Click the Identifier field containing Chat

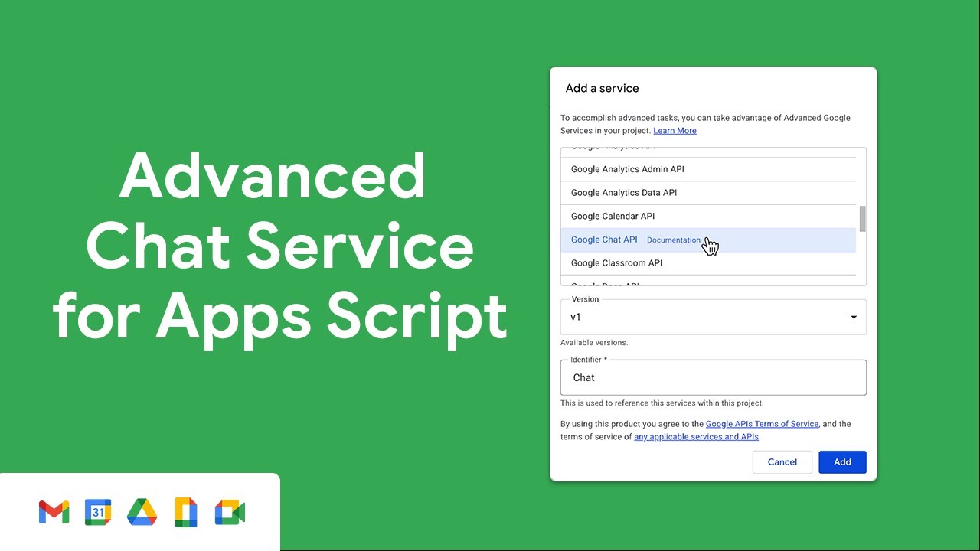tap(714, 377)
